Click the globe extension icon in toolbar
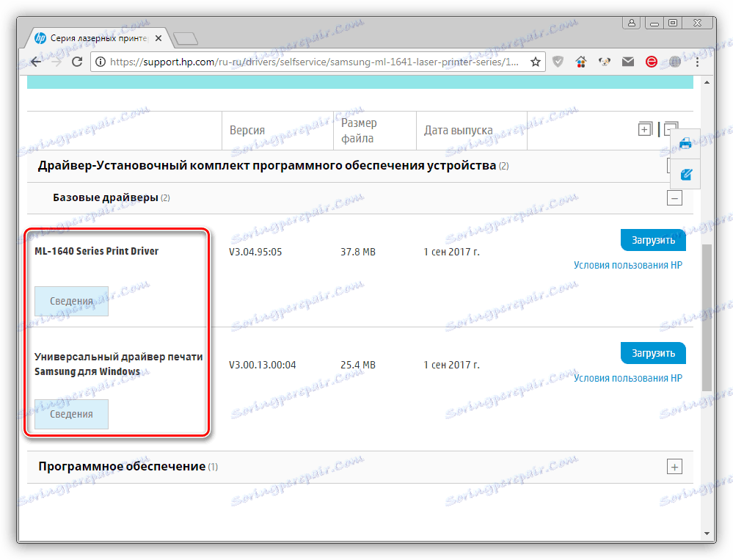This screenshot has width=733, height=560. coord(673,62)
